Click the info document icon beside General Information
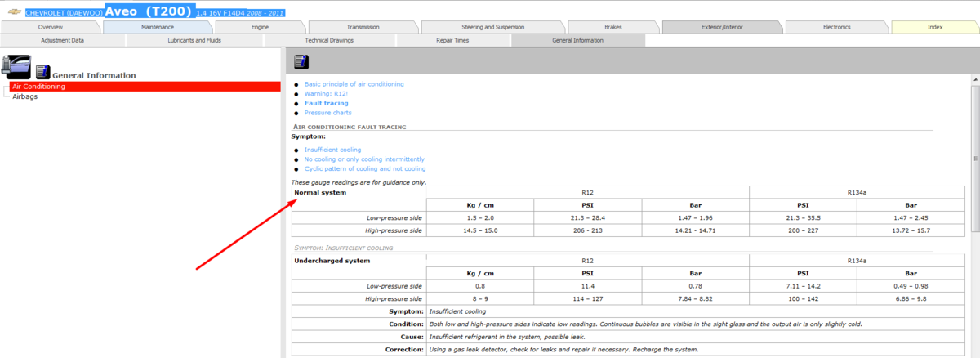 coord(43,72)
